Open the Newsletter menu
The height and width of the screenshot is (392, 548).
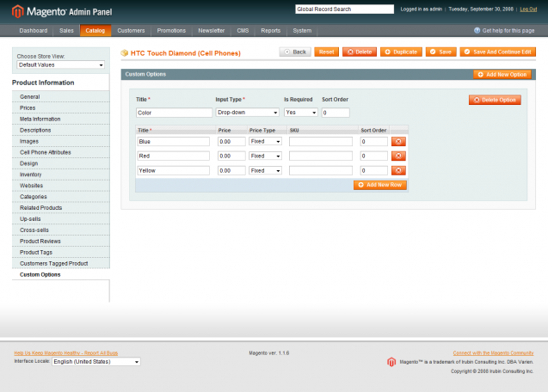(x=211, y=31)
